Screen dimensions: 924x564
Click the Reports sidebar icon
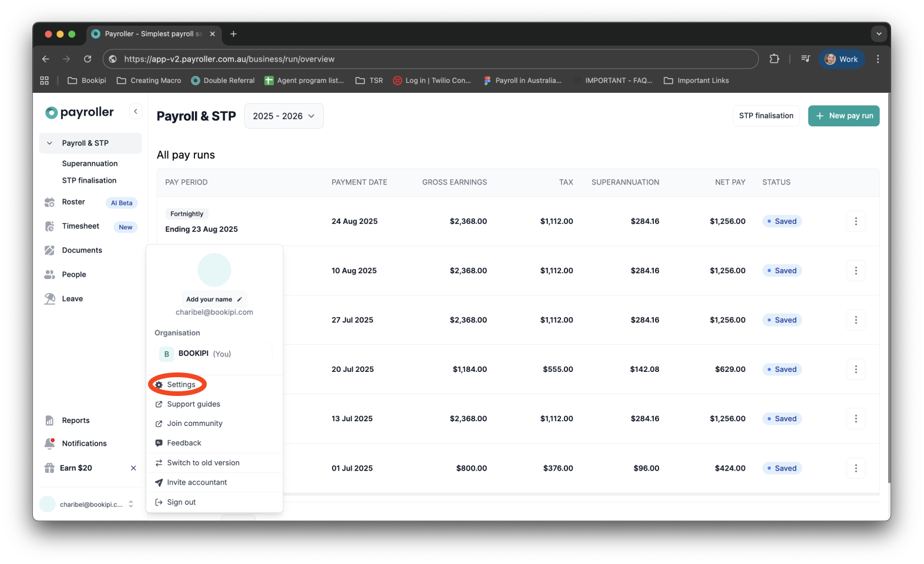click(x=50, y=421)
